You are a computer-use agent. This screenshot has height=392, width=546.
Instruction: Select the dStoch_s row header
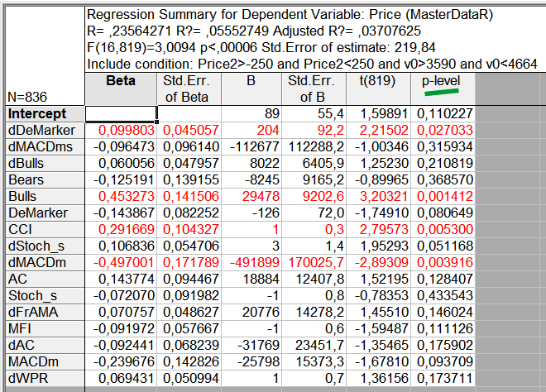45,246
